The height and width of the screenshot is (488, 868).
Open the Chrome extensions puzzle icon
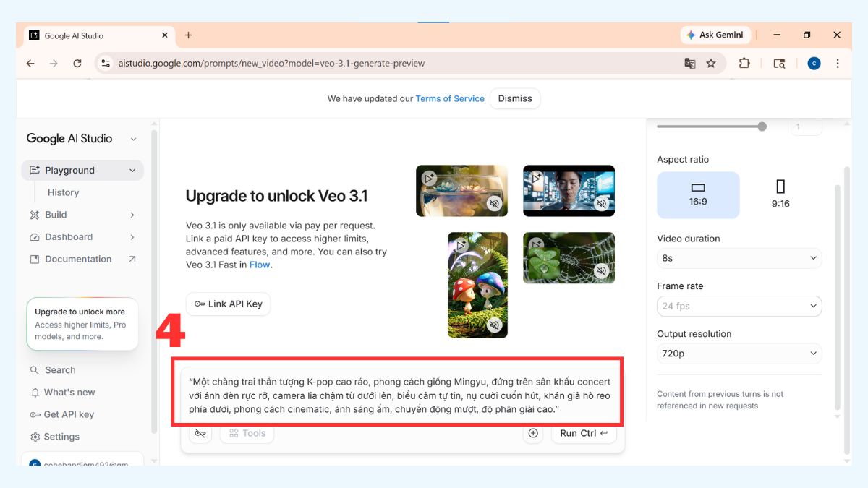(x=744, y=64)
